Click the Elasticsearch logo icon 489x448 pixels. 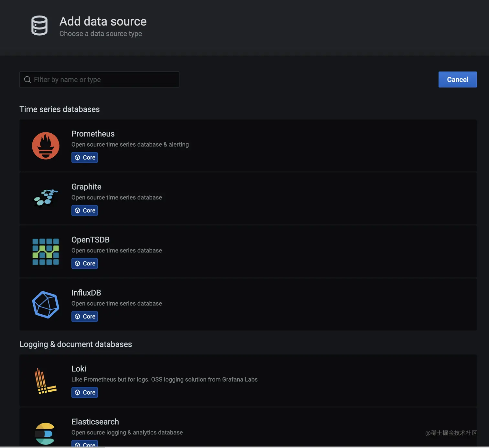[x=45, y=434]
